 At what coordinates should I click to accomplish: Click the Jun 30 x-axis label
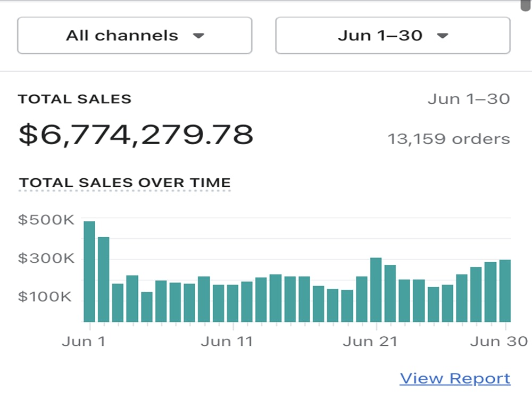(499, 342)
